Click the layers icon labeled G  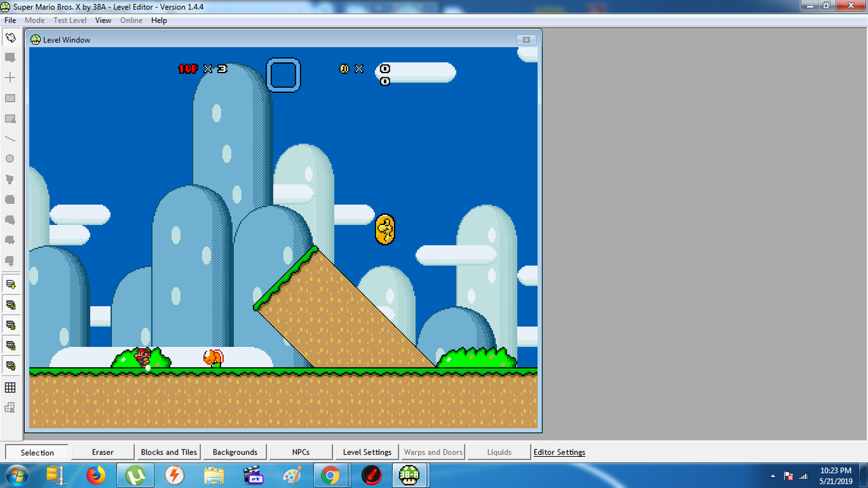(x=10, y=345)
